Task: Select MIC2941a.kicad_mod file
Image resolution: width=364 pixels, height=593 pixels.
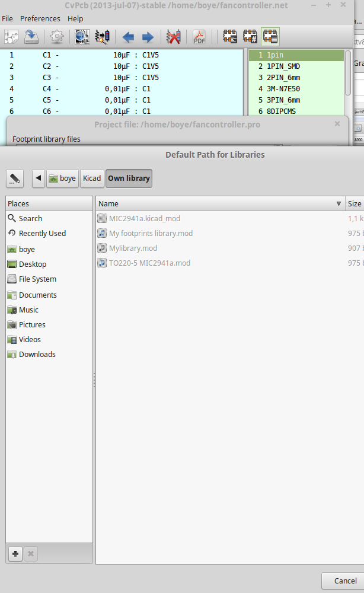Action: pyautogui.click(x=230, y=219)
